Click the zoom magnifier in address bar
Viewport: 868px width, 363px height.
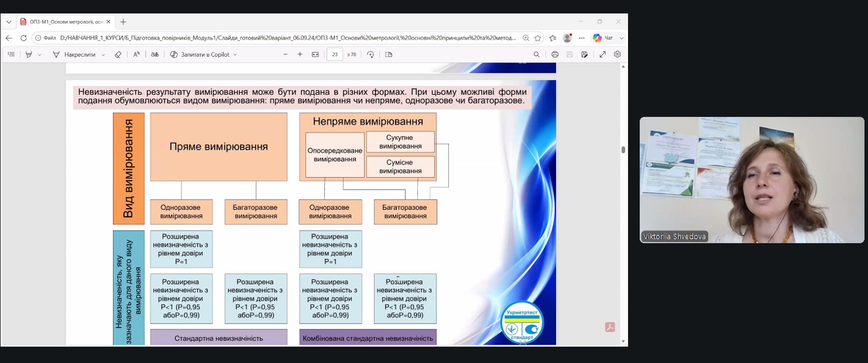526,38
